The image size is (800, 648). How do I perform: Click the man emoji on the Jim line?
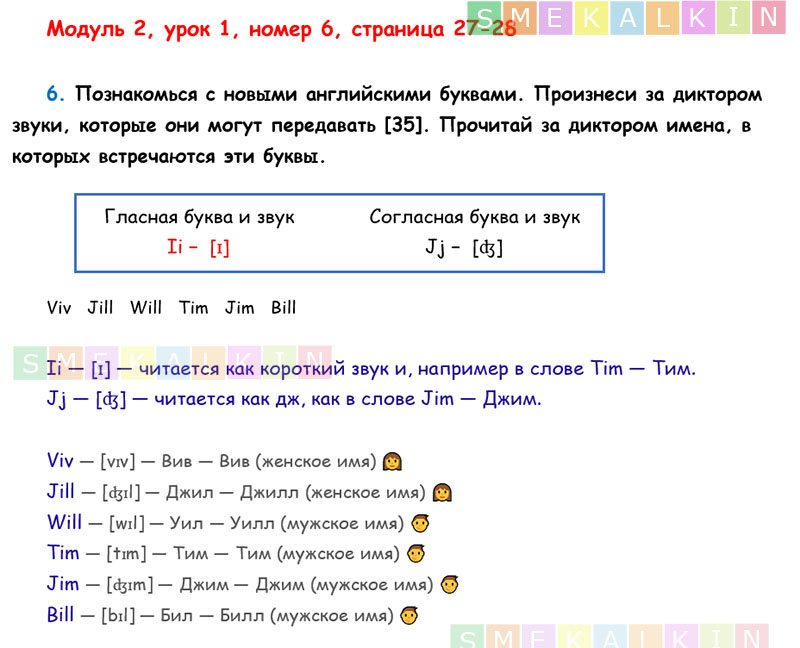450,584
